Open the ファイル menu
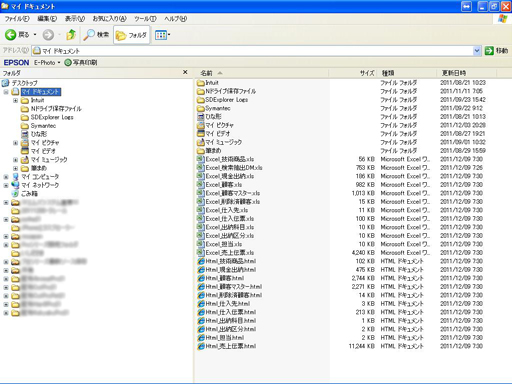Viewport: 512px width, 384px height. coord(17,19)
